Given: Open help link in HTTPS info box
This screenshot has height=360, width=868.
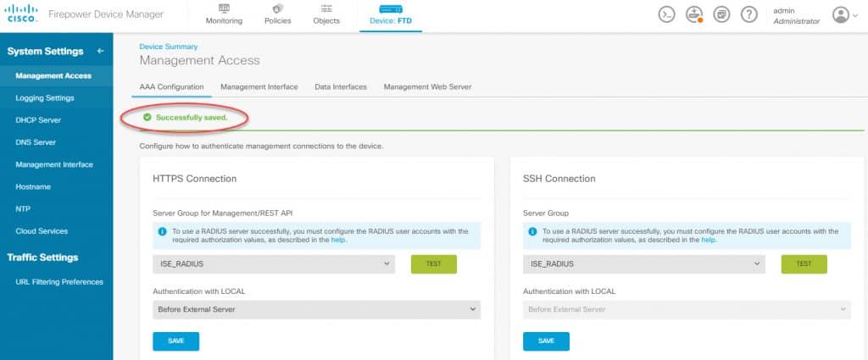Looking at the screenshot, I should pos(338,240).
